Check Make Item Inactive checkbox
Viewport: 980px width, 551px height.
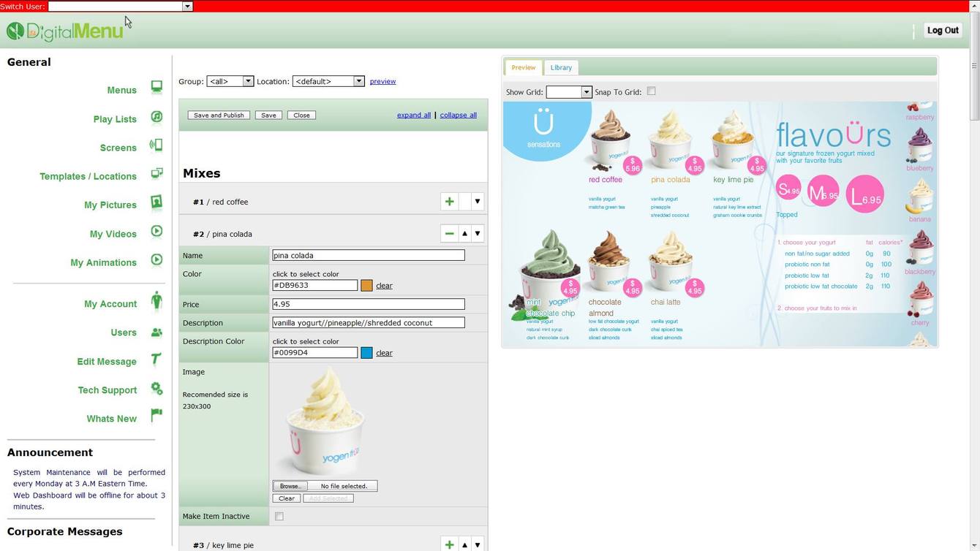(x=279, y=516)
